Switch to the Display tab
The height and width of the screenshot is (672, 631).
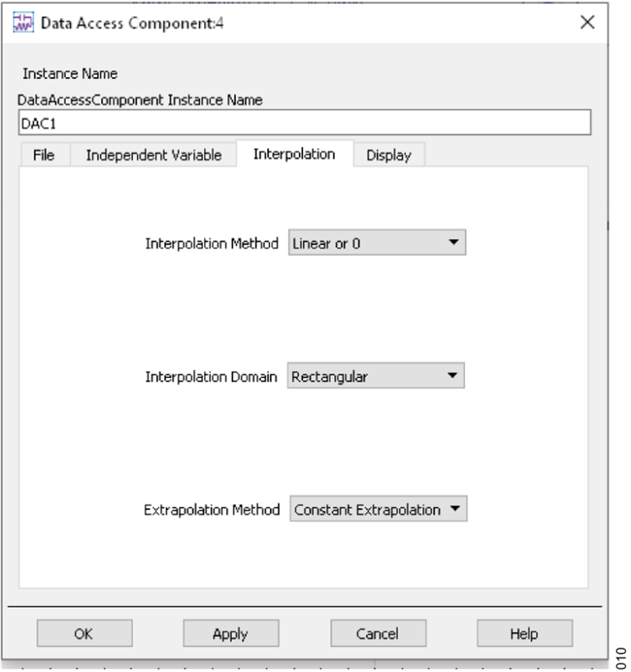coord(390,155)
